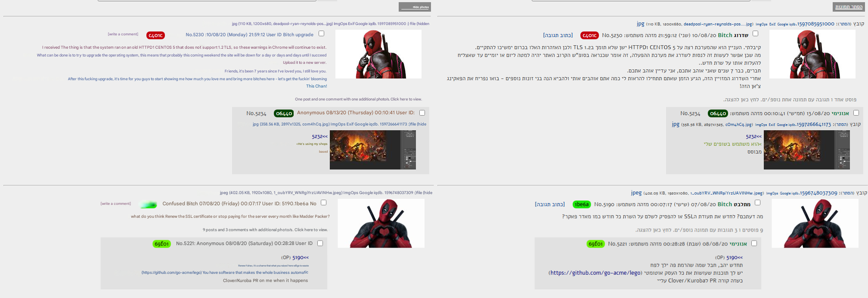
Task: Click the red C401C ID badge in Hebrew pane
Action: tap(589, 35)
